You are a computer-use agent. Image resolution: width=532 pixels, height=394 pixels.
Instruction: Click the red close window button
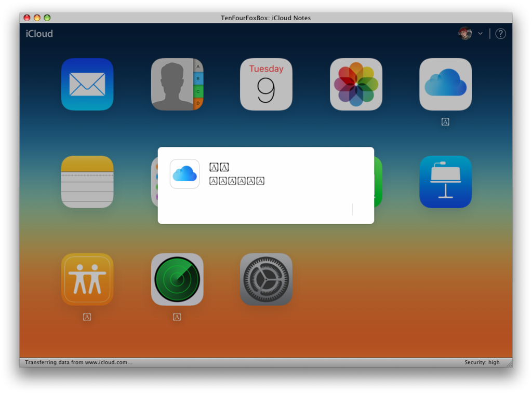(27, 18)
